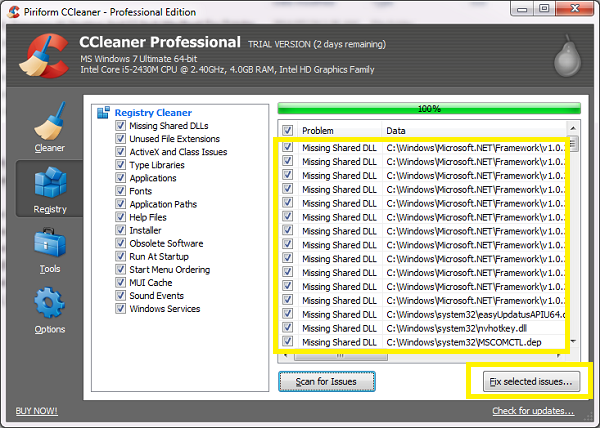600x428 pixels.
Task: Select the Registry Cleaner heading
Action: [x=153, y=113]
